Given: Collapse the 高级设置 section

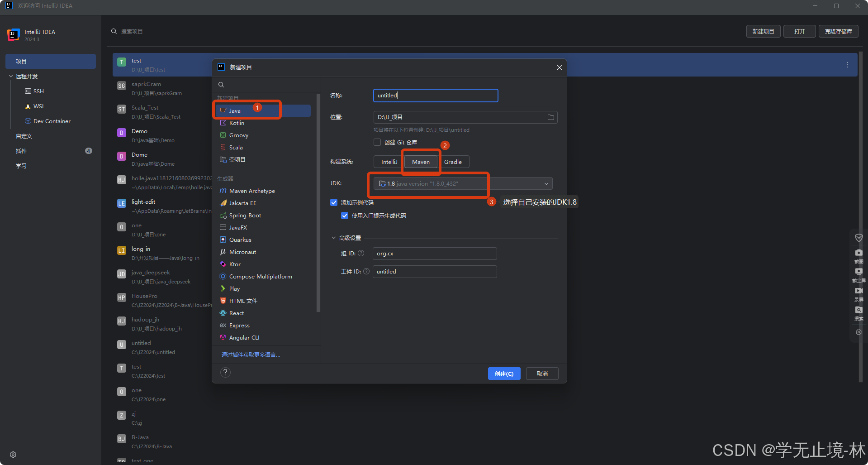Looking at the screenshot, I should click(x=334, y=238).
